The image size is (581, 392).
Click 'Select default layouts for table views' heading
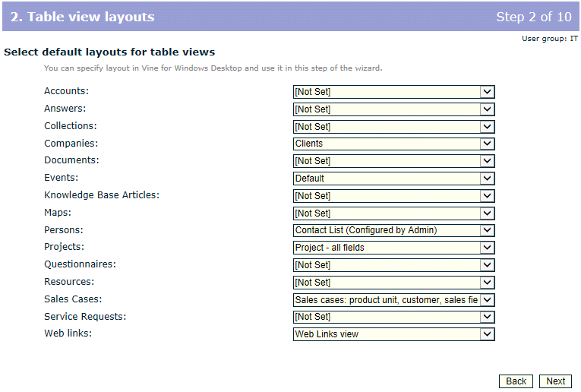click(x=109, y=52)
